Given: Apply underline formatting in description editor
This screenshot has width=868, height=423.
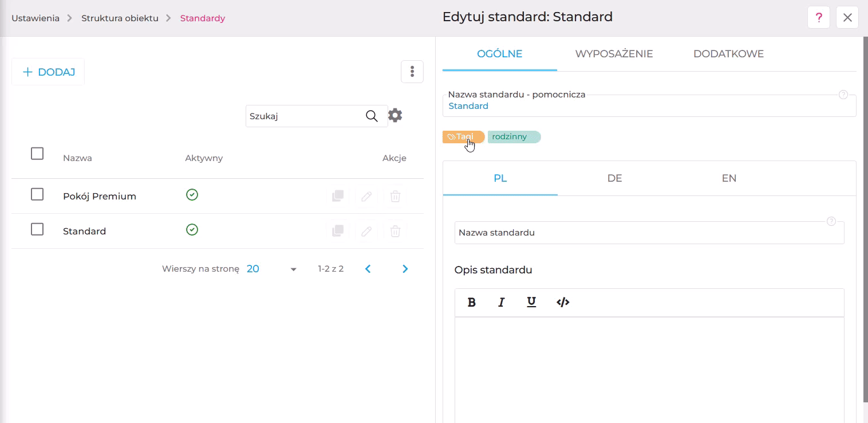Looking at the screenshot, I should 531,303.
